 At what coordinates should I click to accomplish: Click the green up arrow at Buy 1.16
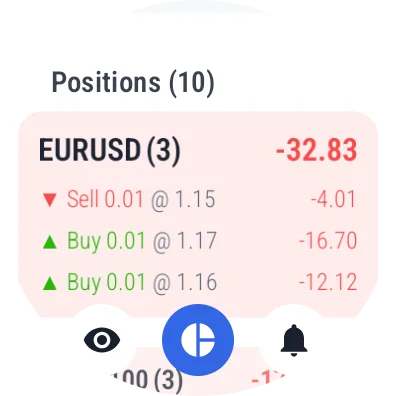[50, 283]
